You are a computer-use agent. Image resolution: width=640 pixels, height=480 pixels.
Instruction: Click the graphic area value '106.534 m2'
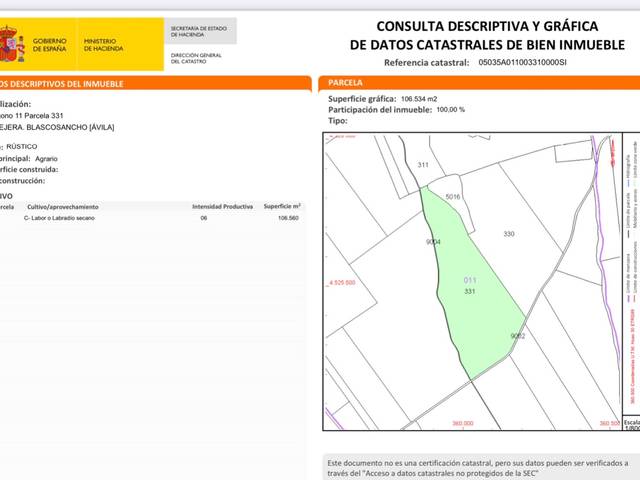[x=419, y=99]
